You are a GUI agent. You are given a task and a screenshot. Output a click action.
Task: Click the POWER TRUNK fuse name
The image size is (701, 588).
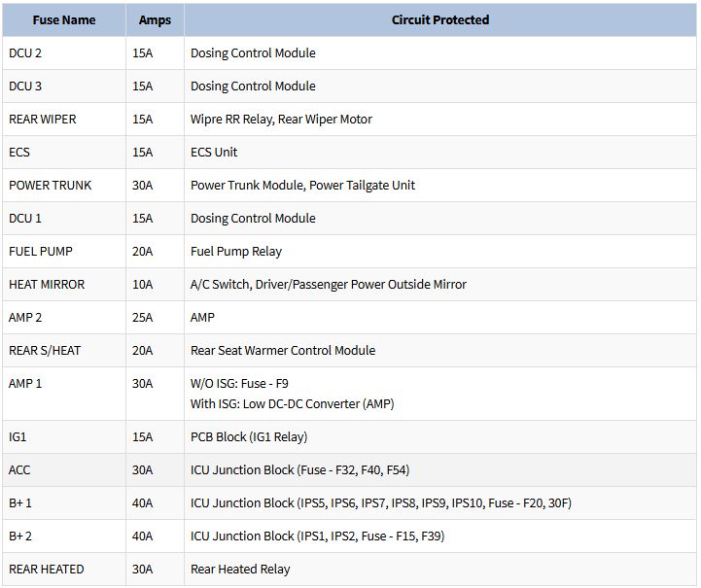(x=51, y=186)
